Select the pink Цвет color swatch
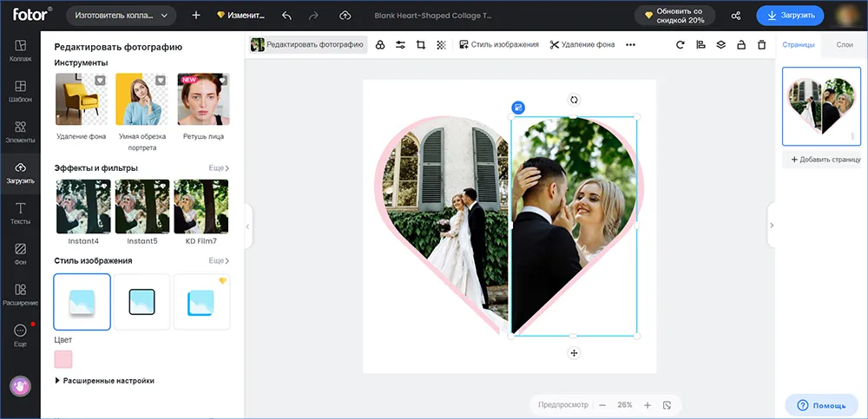This screenshot has width=868, height=419. click(x=63, y=359)
